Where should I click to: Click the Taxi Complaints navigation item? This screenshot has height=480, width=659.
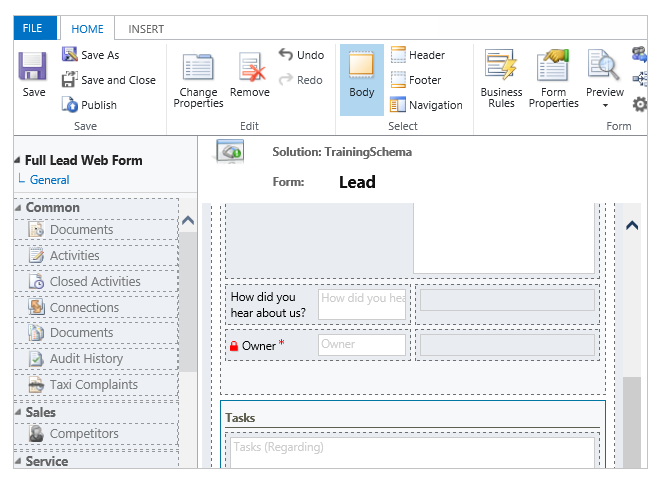(96, 385)
